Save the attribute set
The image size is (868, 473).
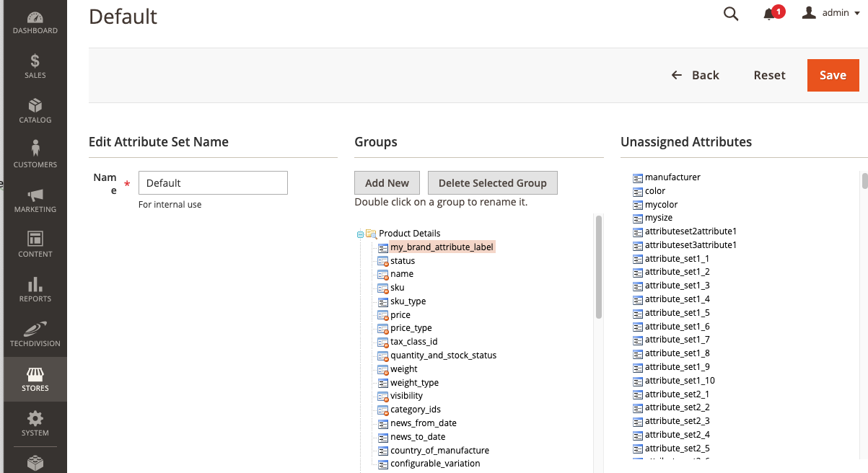point(833,75)
